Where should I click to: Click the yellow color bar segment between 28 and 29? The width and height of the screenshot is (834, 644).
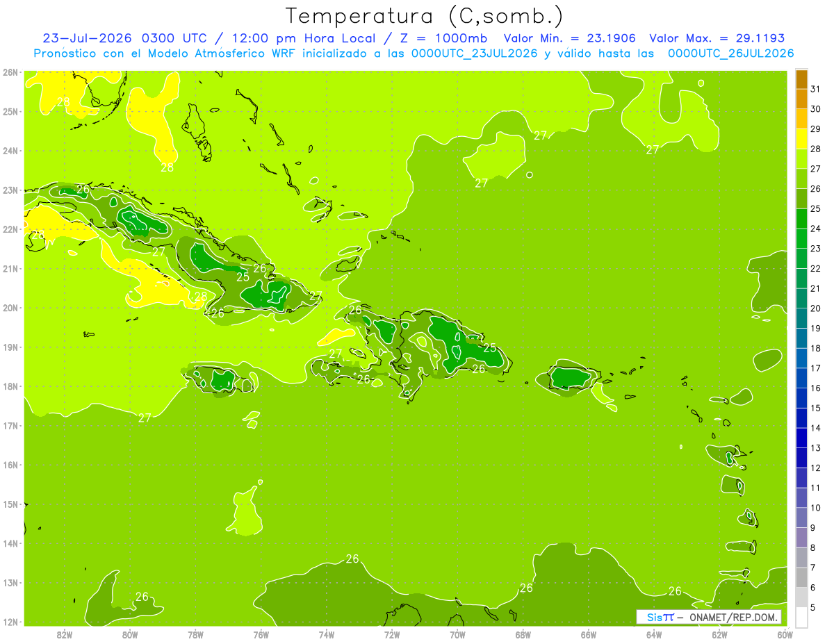click(x=801, y=139)
